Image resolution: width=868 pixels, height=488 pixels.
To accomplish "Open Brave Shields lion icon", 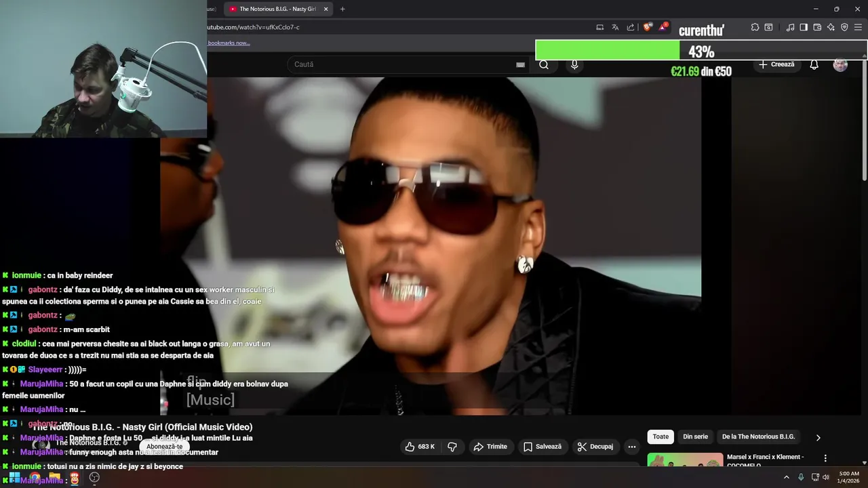I will point(648,27).
